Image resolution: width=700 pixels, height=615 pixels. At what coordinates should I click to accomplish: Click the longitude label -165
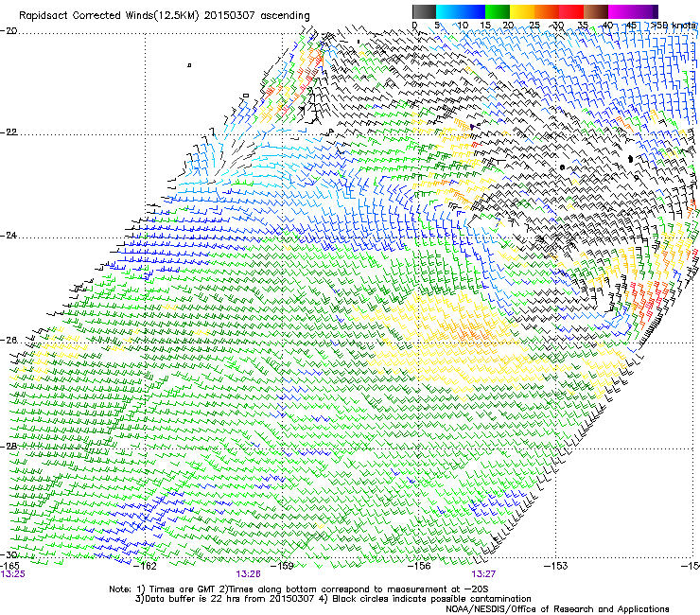point(10,566)
